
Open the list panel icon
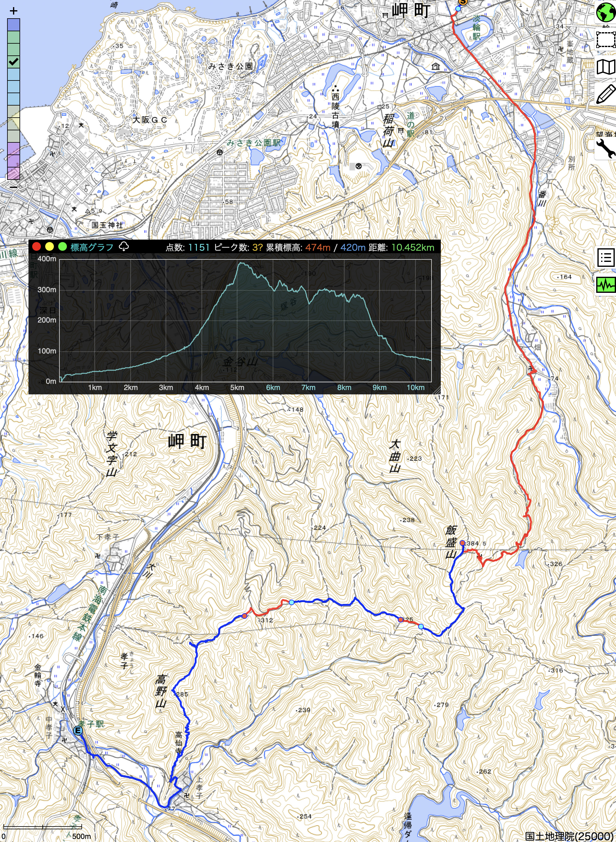[606, 258]
